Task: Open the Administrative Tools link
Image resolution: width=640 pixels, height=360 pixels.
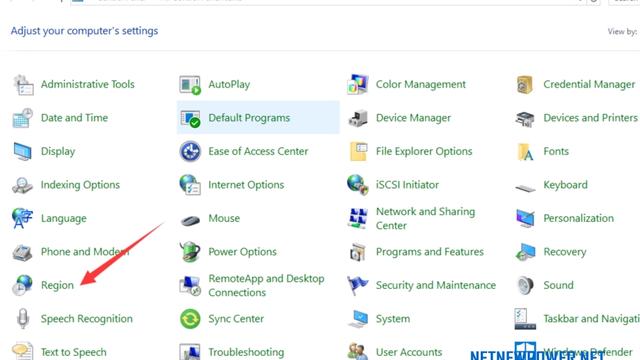Action: tap(88, 84)
